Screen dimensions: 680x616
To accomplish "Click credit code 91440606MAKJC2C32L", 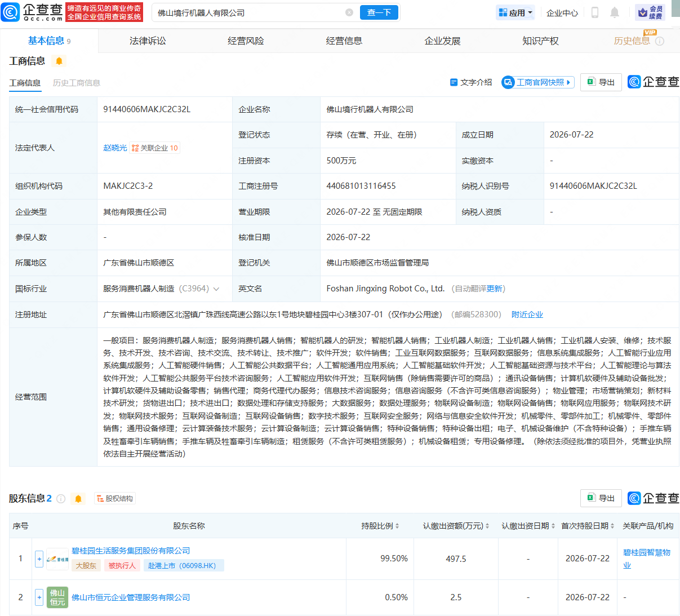I will point(147,109).
